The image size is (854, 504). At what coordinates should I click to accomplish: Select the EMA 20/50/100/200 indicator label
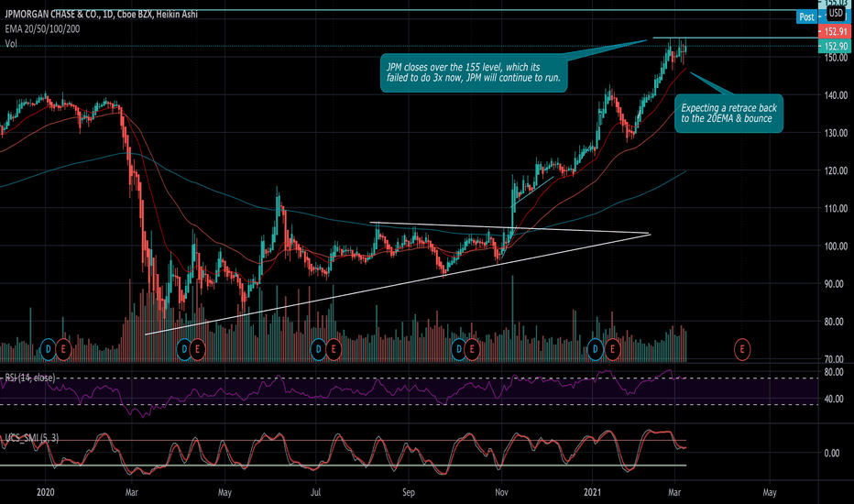click(42, 29)
